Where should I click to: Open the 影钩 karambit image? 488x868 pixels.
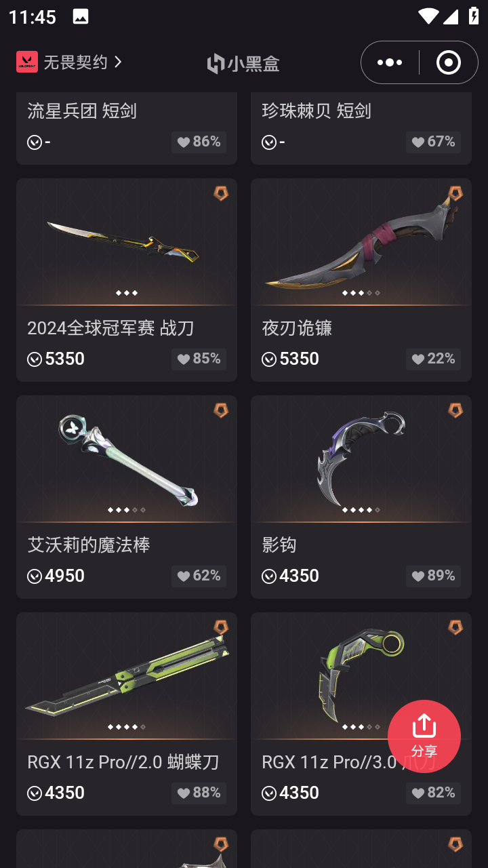(361, 458)
